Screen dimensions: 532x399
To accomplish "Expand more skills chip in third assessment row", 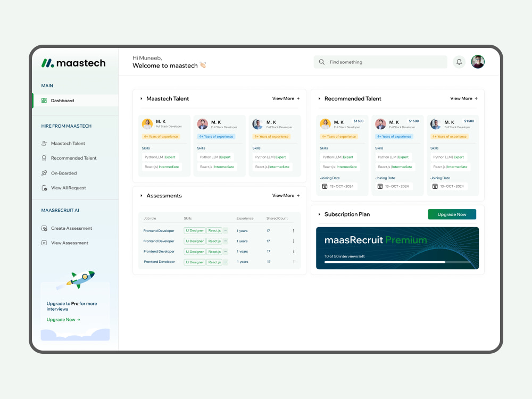I will tap(225, 252).
